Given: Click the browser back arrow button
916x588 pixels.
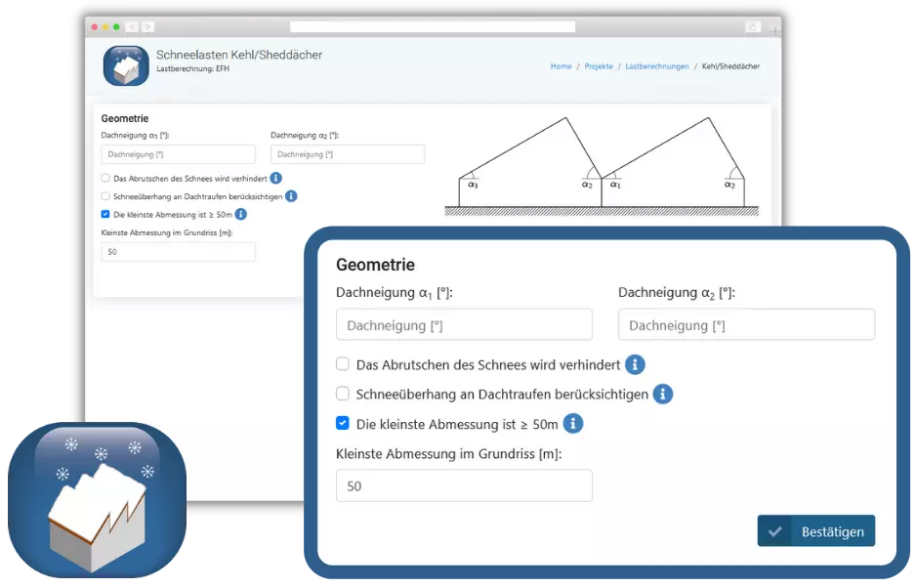Looking at the screenshot, I should (134, 26).
